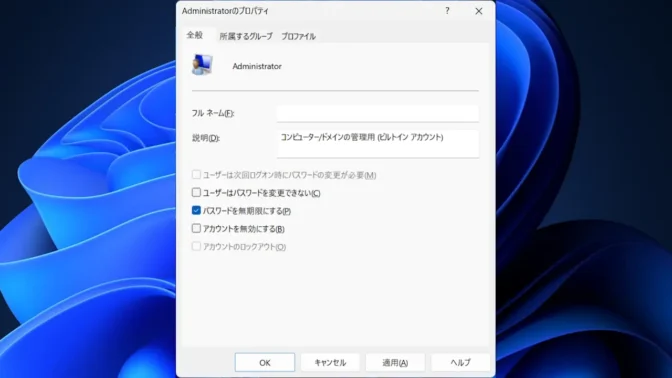Open help with the ヘルプ button

[460, 363]
